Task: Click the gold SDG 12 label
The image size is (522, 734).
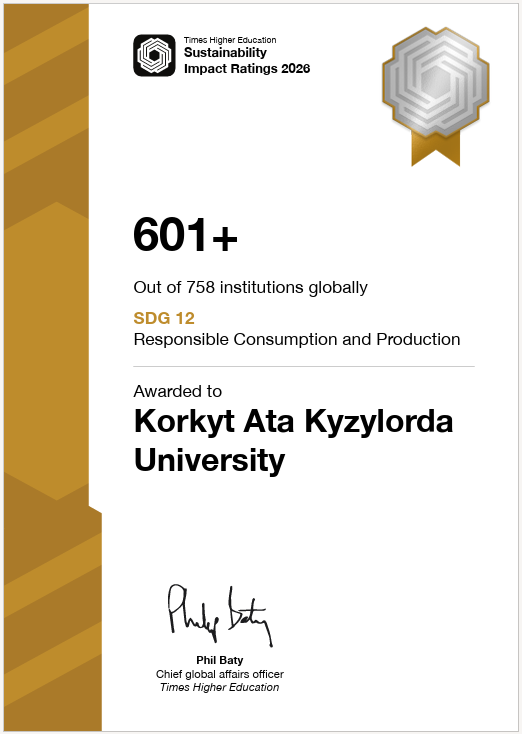Action: click(x=164, y=318)
